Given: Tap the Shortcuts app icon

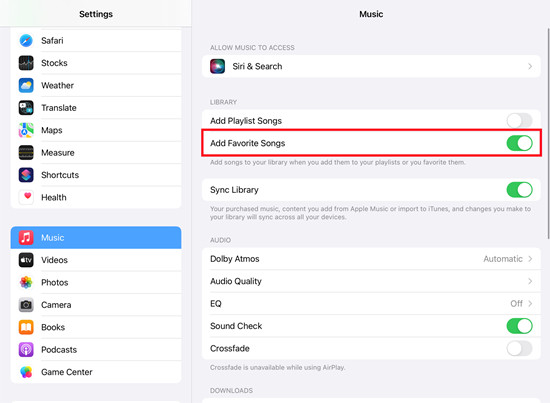Looking at the screenshot, I should pos(26,175).
